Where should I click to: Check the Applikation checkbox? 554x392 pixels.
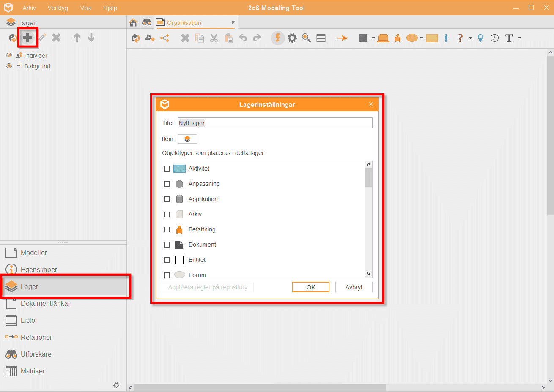point(167,199)
